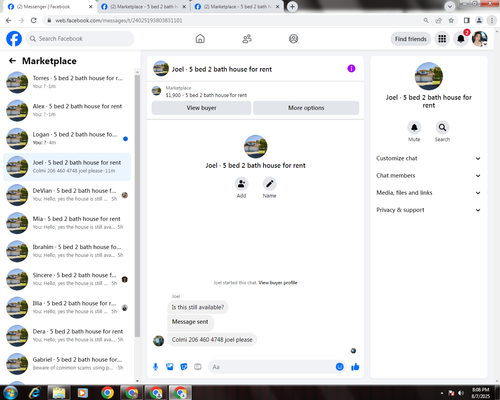Open Ibrahim conversation in Marketplace list
Image resolution: width=500 pixels, height=400 pixels.
pos(67,251)
